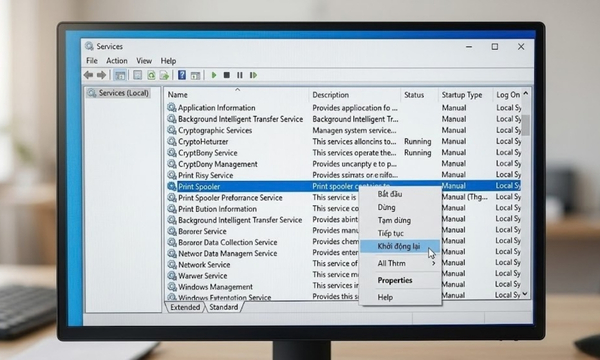Screen dimensions: 600x360
Task: Select the CryptBony Service row
Action: pos(343,153)
